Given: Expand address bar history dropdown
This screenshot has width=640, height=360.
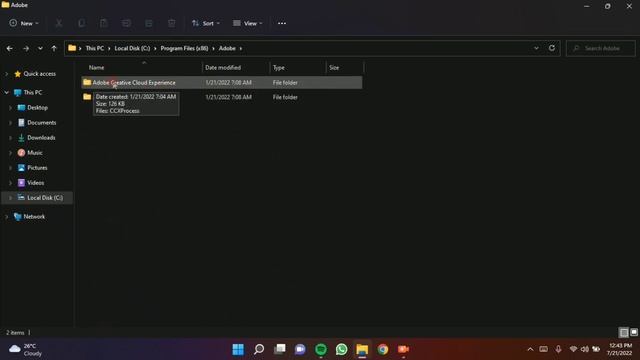Looking at the screenshot, I should click(x=536, y=48).
